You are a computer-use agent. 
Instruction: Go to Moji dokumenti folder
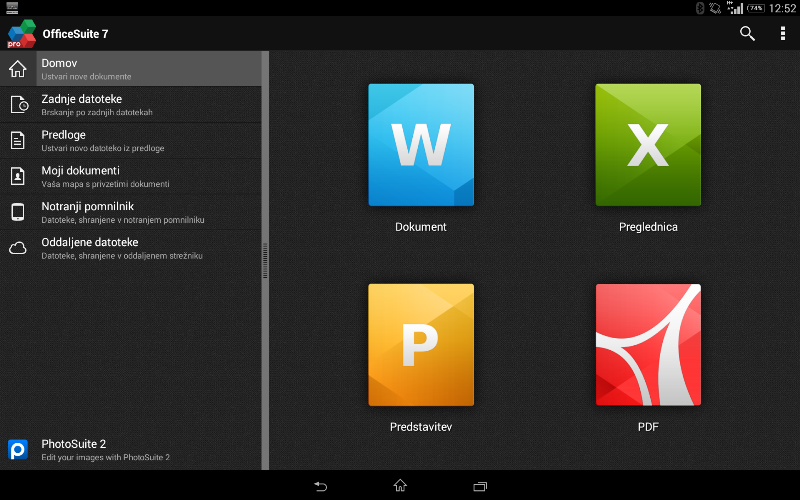tap(130, 177)
